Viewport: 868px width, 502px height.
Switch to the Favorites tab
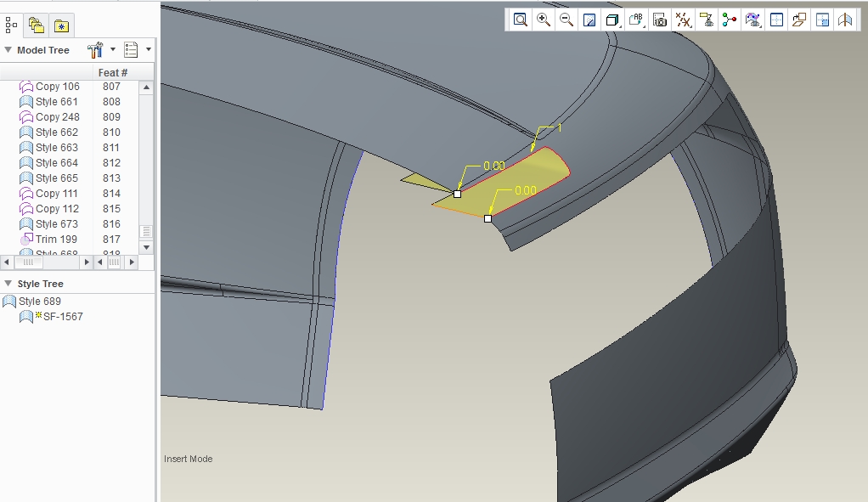(61, 25)
